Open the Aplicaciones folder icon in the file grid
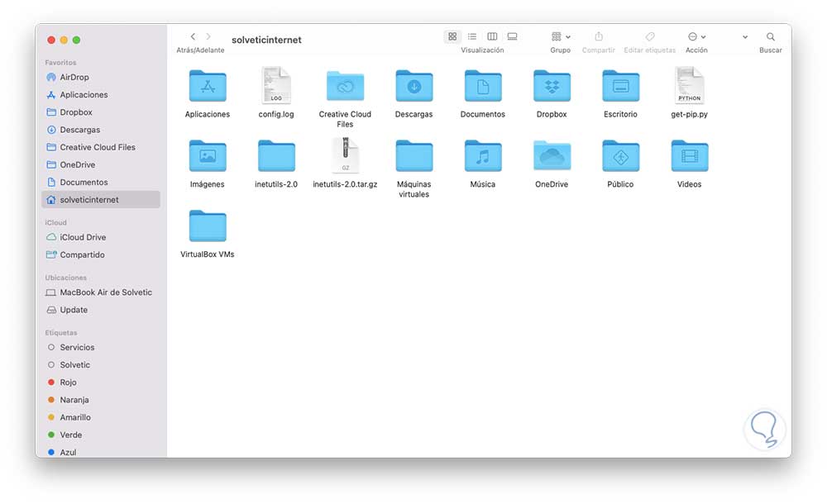The height and width of the screenshot is (504, 827). pos(208,86)
